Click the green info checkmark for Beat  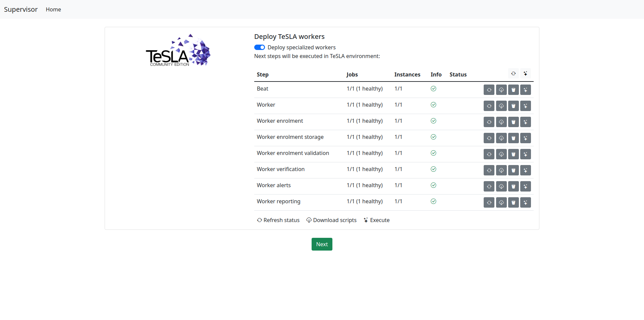(433, 89)
